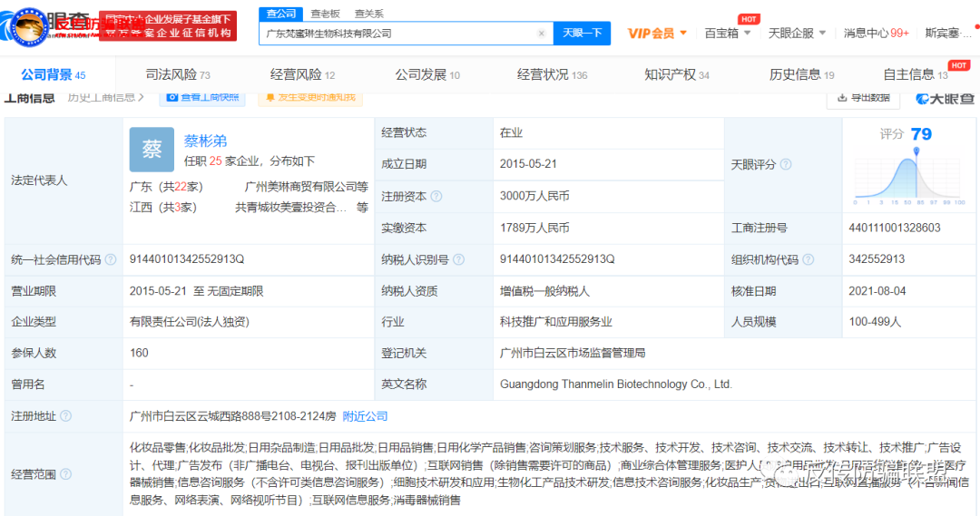The width and height of the screenshot is (980, 516).
Task: Open 广州美琳商贸有限公司等 link
Action: [307, 187]
